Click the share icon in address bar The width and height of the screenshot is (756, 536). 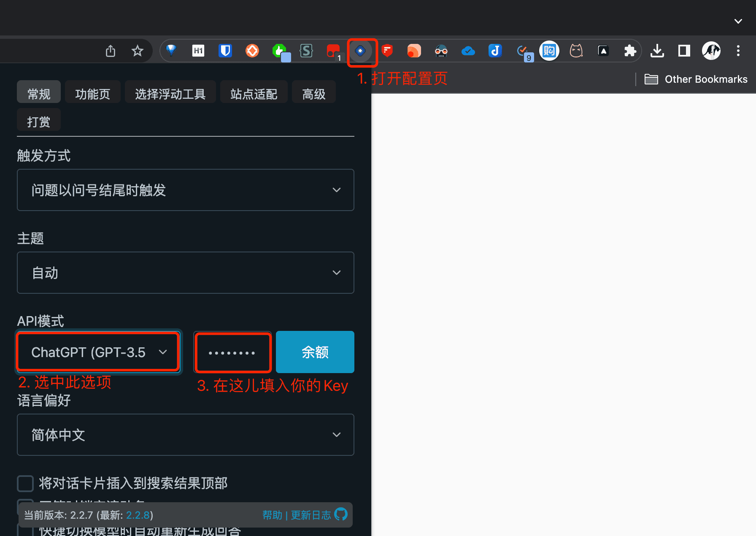111,51
